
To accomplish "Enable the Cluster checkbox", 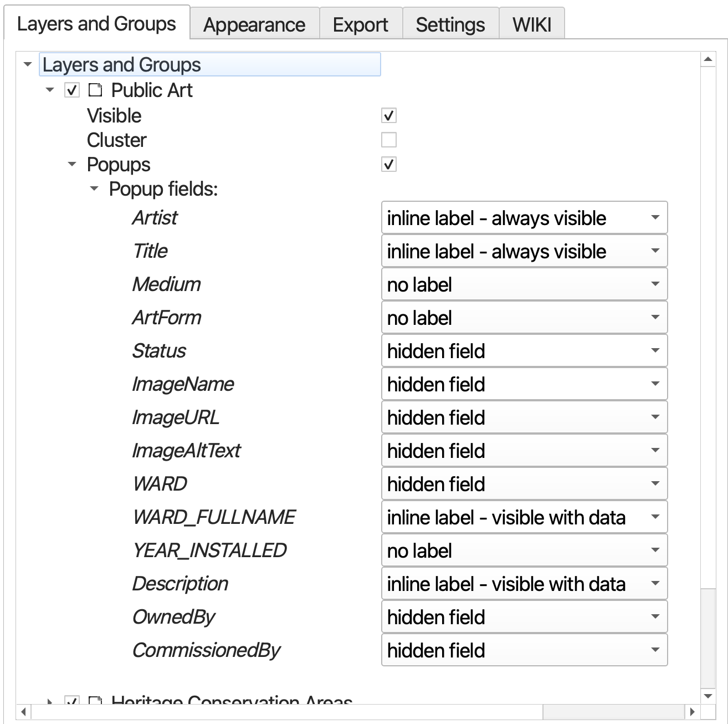I will click(x=389, y=140).
